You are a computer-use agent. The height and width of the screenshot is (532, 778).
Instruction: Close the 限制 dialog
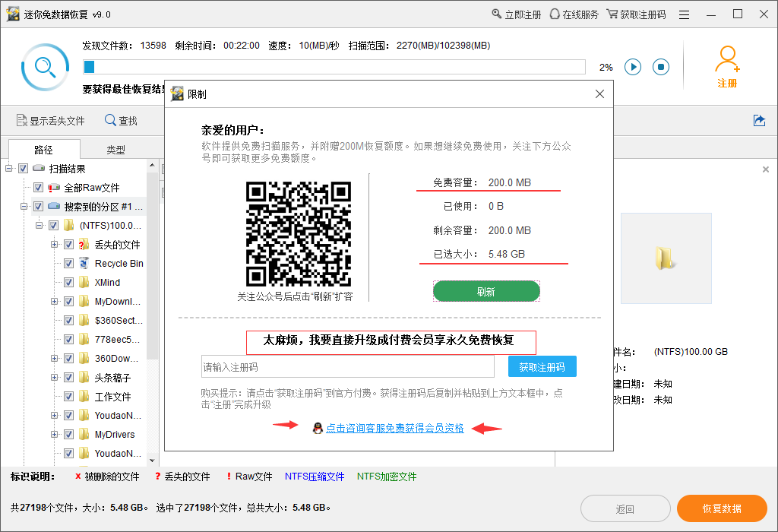click(600, 93)
